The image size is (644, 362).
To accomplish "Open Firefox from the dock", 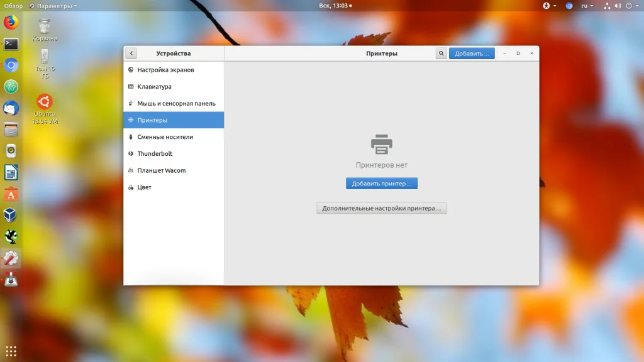I will (x=11, y=23).
